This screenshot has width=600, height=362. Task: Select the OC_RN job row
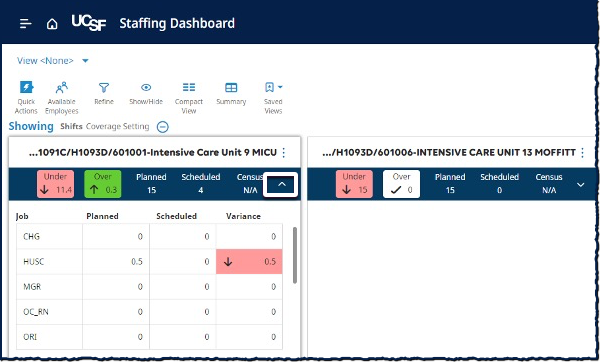pos(150,312)
